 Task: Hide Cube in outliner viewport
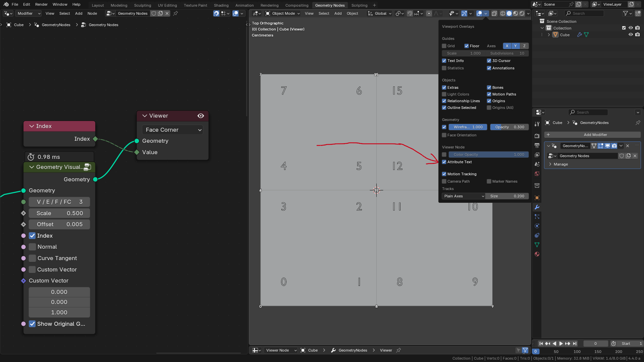click(631, 35)
